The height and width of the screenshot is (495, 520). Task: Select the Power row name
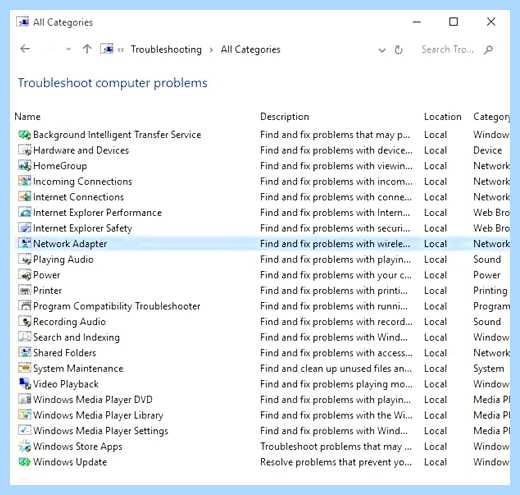click(x=47, y=275)
